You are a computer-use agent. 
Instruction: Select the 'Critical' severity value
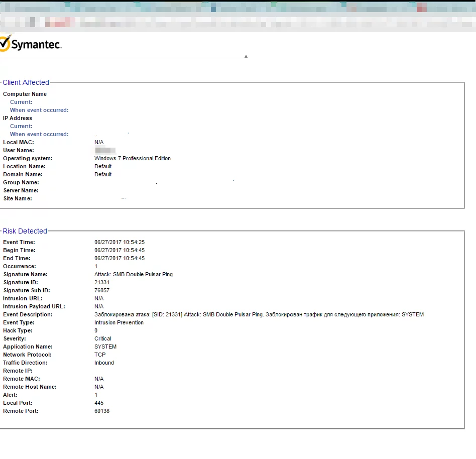click(103, 339)
